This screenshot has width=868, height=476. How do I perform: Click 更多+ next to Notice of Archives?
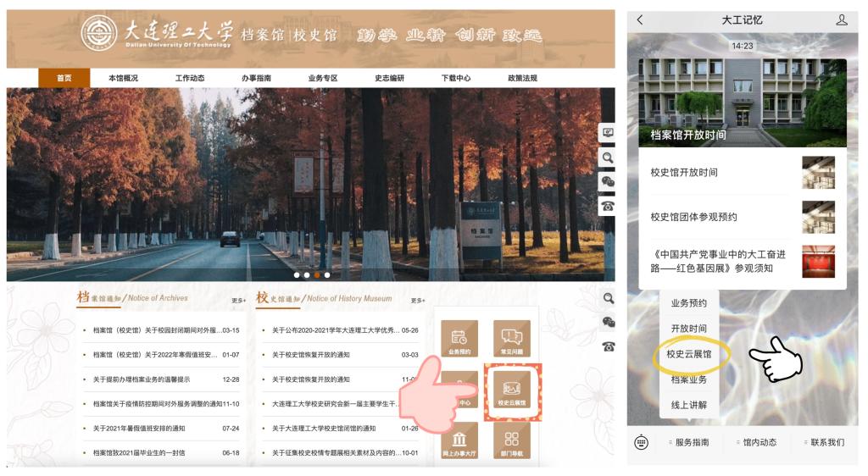click(238, 300)
